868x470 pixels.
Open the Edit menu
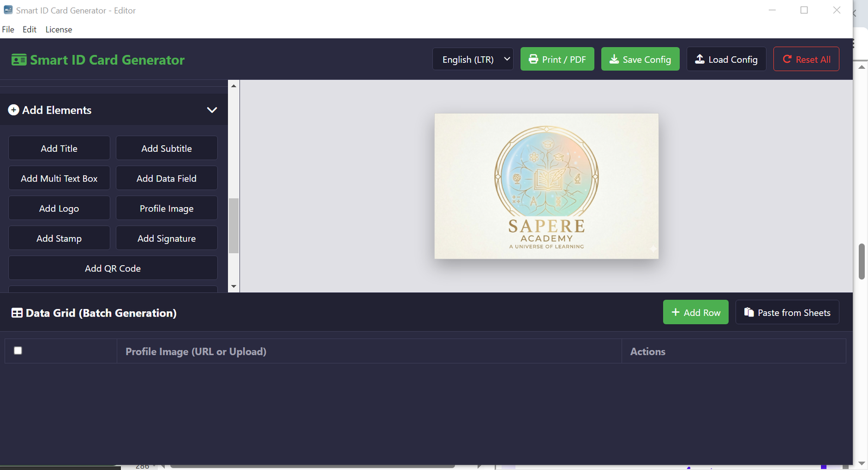29,29
